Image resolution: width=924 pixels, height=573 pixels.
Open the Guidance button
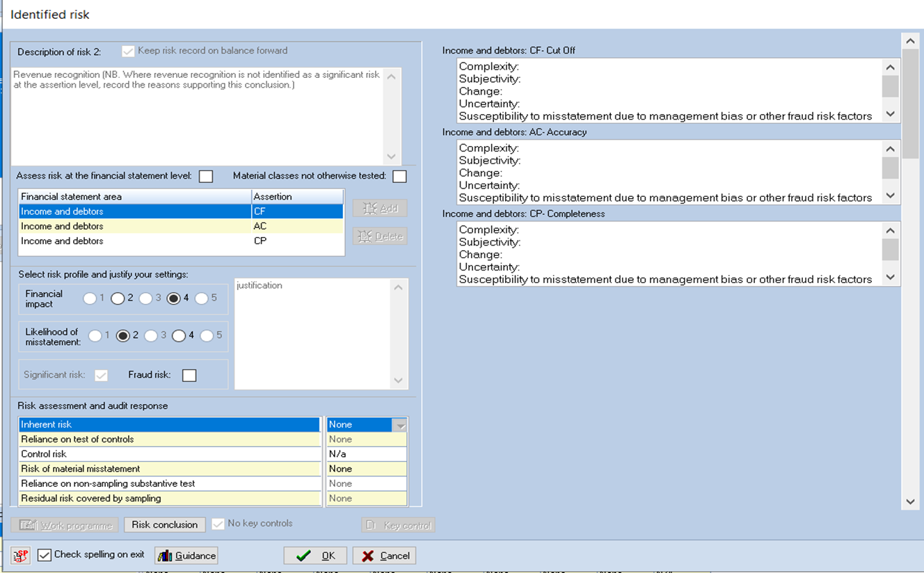pos(186,556)
